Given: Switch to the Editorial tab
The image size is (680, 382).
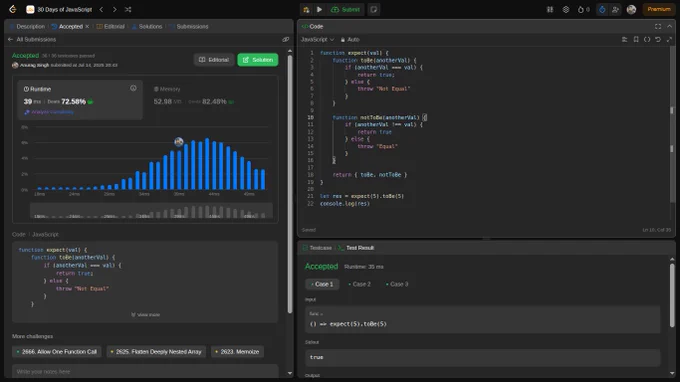Looking at the screenshot, I should coord(111,26).
